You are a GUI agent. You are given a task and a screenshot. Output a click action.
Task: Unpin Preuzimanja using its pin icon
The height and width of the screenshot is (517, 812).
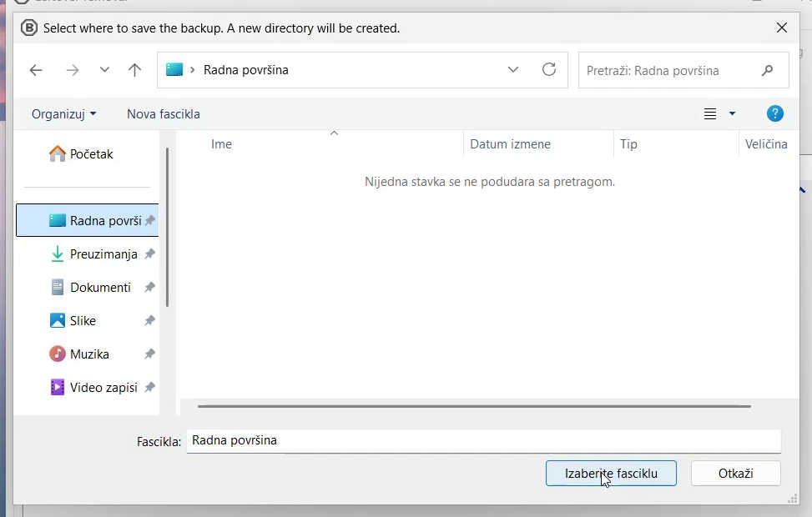coord(149,253)
